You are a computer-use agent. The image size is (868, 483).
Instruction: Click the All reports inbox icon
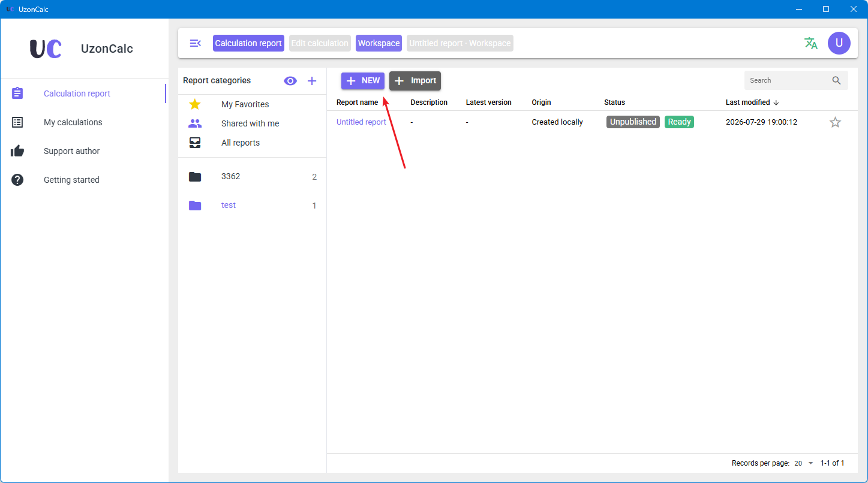[x=195, y=143]
